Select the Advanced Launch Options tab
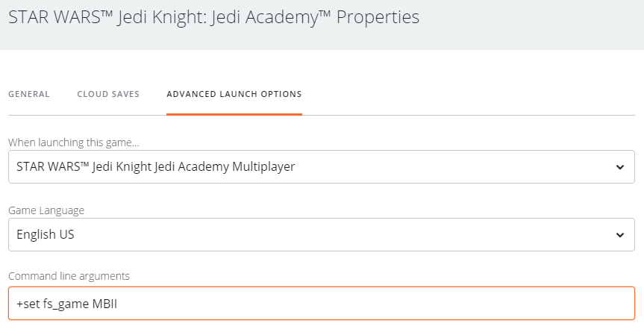 pos(234,95)
